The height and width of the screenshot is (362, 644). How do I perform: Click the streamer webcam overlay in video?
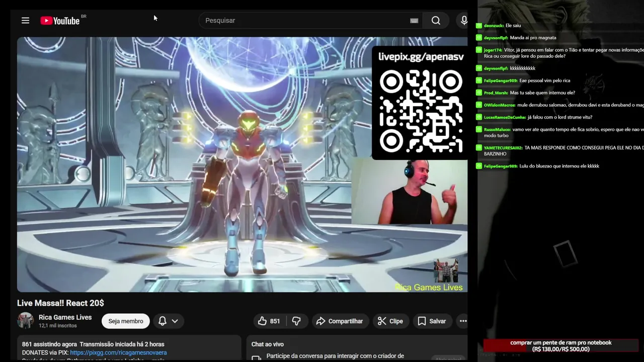click(410, 192)
